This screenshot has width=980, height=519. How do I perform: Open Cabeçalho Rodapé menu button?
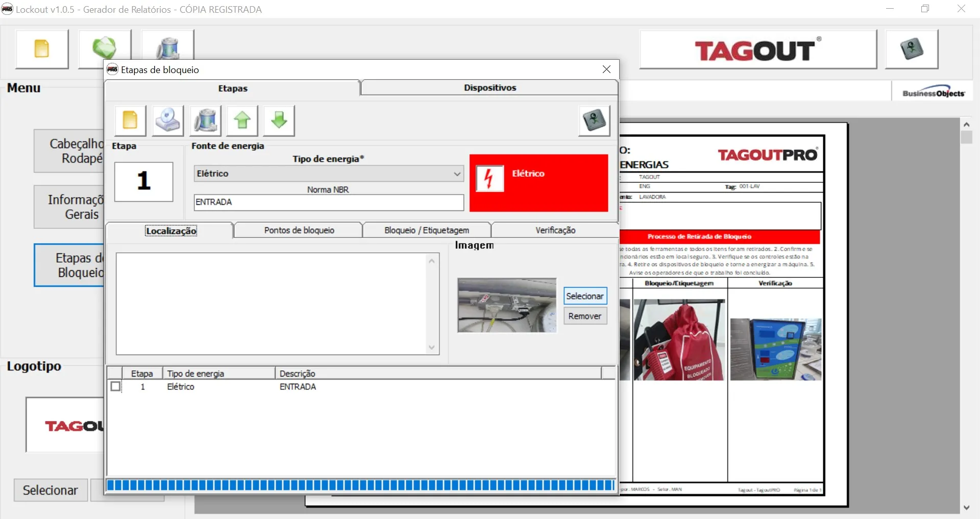(69, 151)
